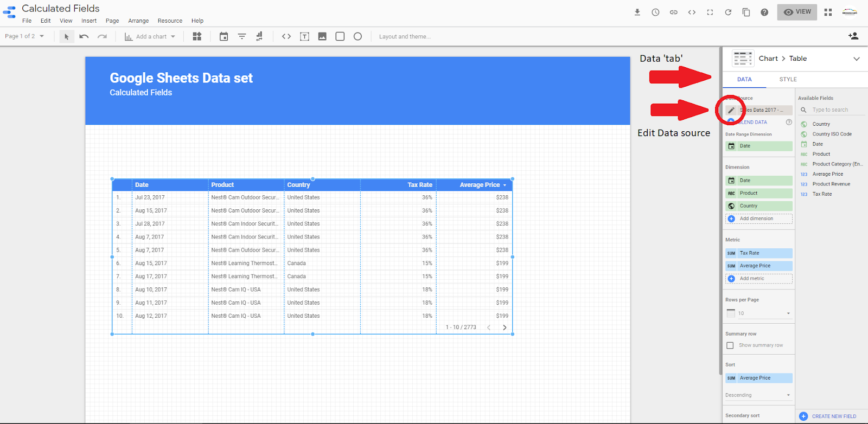Switch to the STYLE tab
The image size is (868, 424).
pos(788,79)
